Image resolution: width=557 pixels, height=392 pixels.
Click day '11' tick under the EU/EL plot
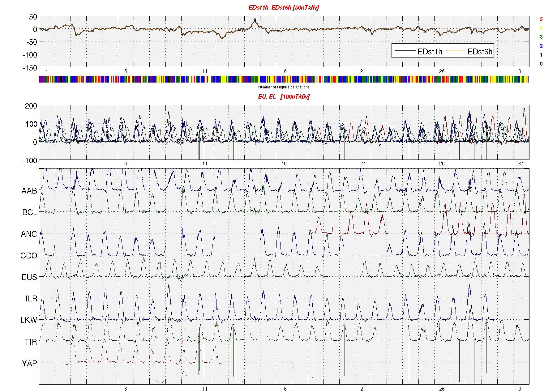(x=205, y=164)
